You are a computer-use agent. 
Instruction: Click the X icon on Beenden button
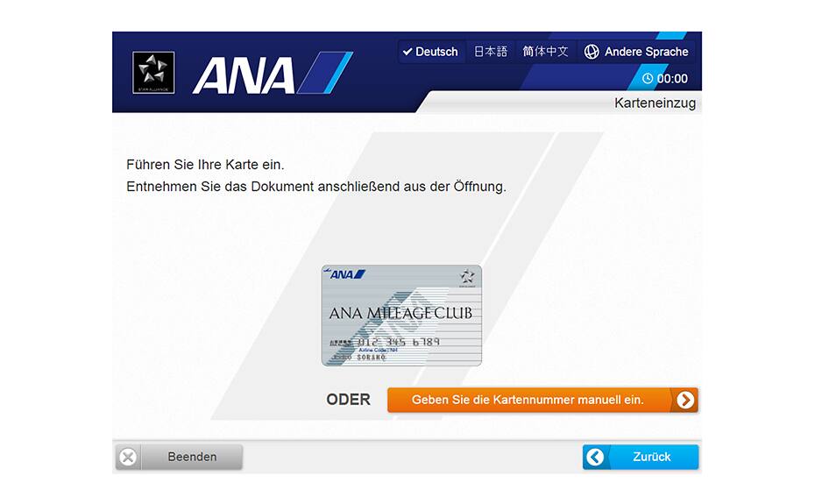coord(128,458)
